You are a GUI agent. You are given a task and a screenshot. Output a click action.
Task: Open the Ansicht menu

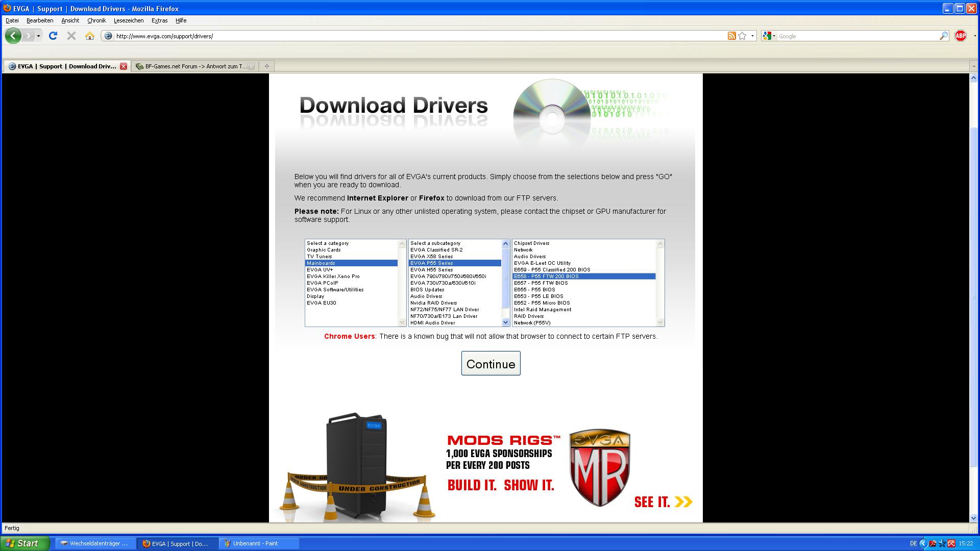(x=70, y=20)
